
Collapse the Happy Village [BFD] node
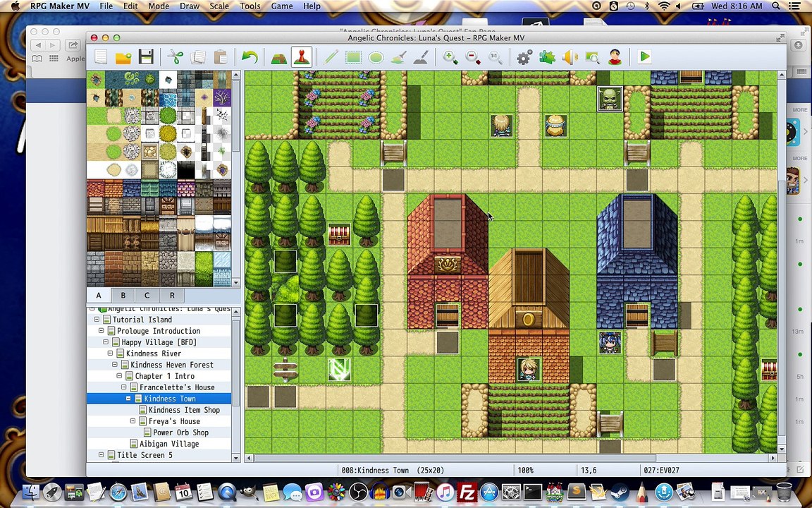[106, 342]
